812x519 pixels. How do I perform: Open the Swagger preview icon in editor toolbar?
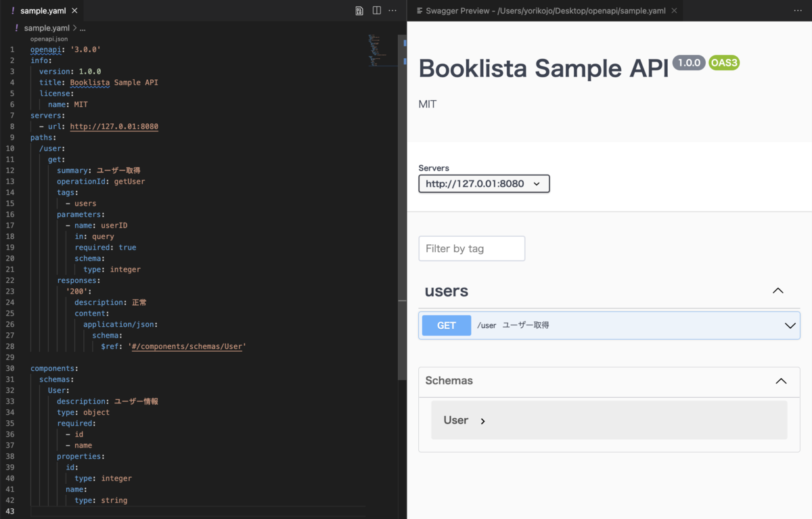click(x=359, y=11)
